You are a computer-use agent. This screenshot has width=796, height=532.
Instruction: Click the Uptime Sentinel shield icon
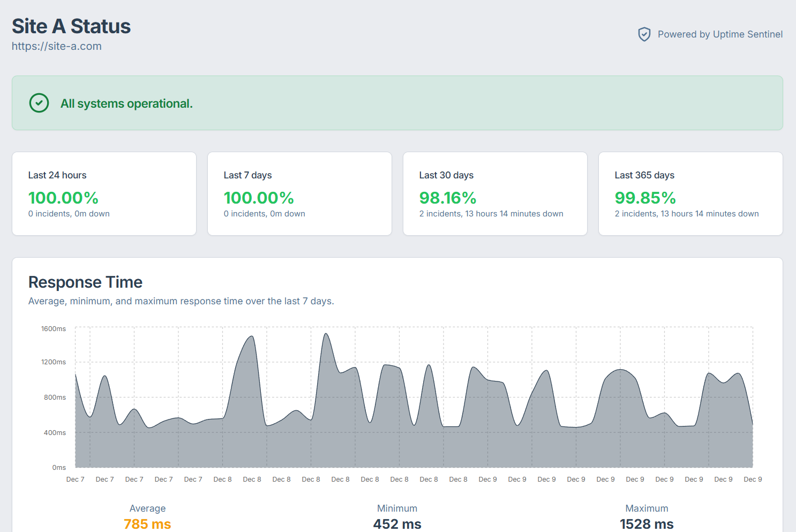coord(644,34)
